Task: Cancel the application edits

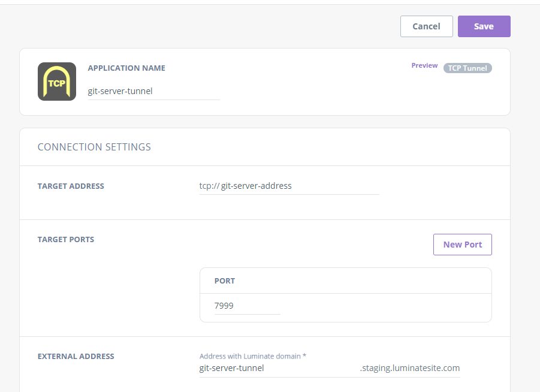Action: pyautogui.click(x=426, y=26)
